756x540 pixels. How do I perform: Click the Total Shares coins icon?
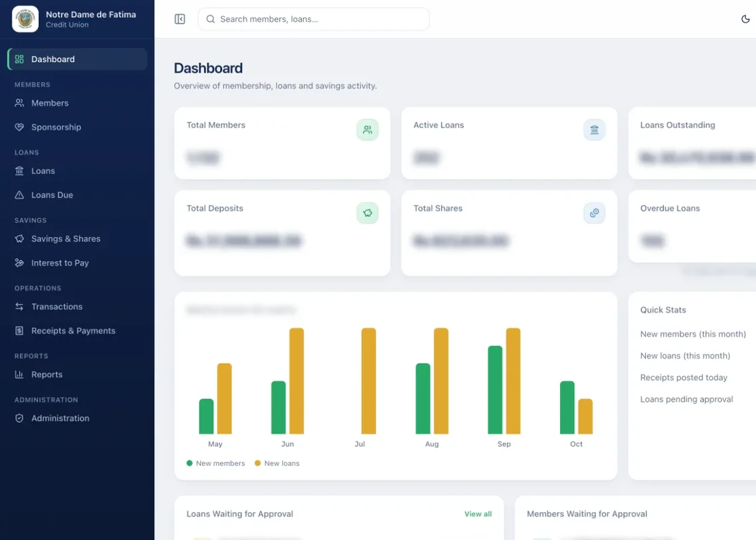pyautogui.click(x=595, y=213)
